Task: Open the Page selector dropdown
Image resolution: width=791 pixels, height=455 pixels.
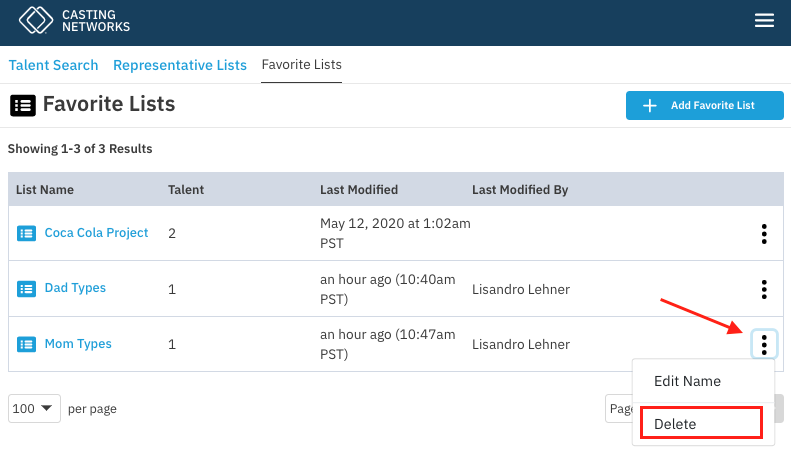Action: point(619,409)
